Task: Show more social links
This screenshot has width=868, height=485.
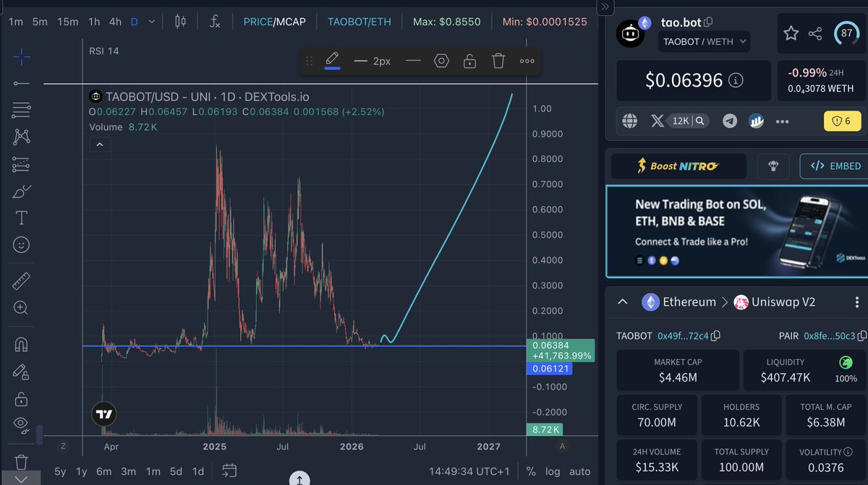Action: [782, 121]
